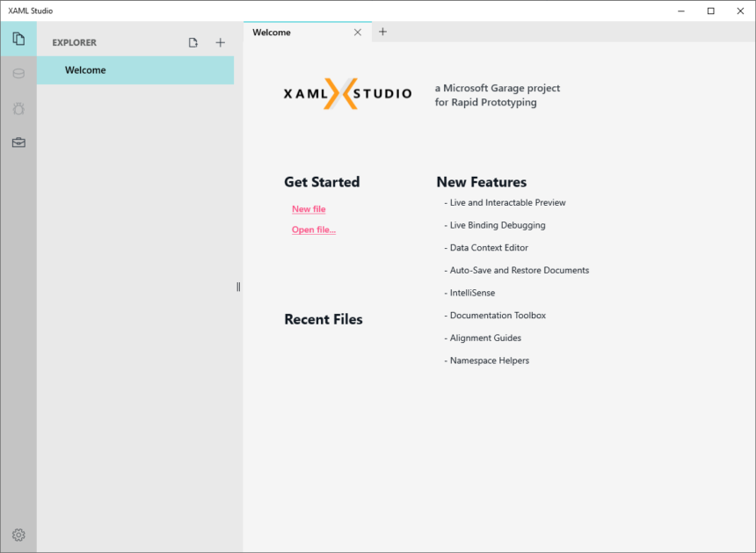Click the plus icon in the Explorer header
This screenshot has width=756, height=553.
point(220,41)
